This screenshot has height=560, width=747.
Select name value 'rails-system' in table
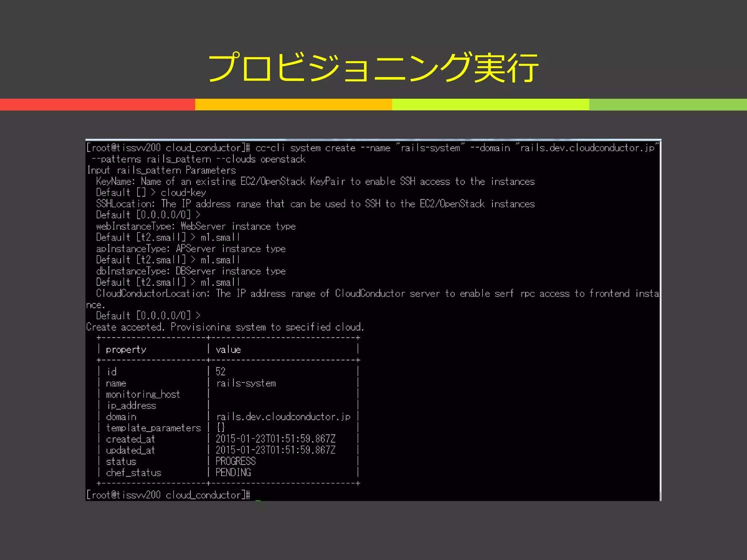[246, 383]
